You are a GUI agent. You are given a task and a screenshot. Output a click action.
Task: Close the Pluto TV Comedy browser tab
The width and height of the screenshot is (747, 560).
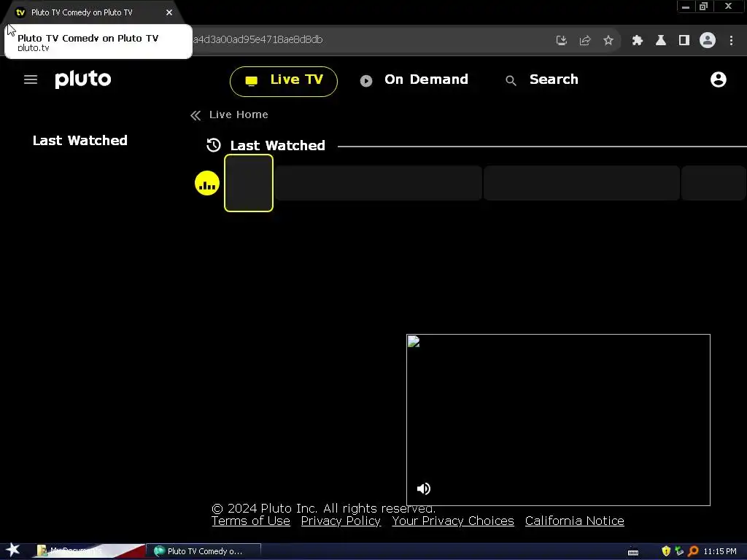(169, 12)
